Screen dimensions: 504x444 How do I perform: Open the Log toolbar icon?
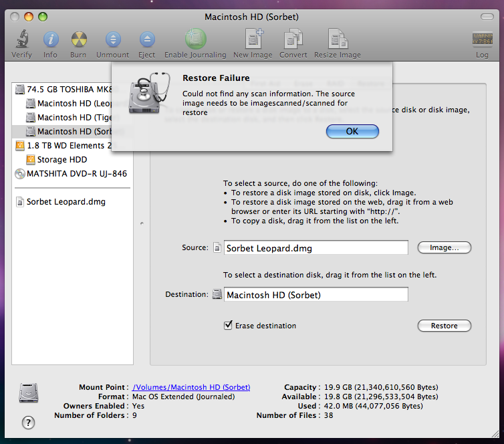tap(482, 39)
